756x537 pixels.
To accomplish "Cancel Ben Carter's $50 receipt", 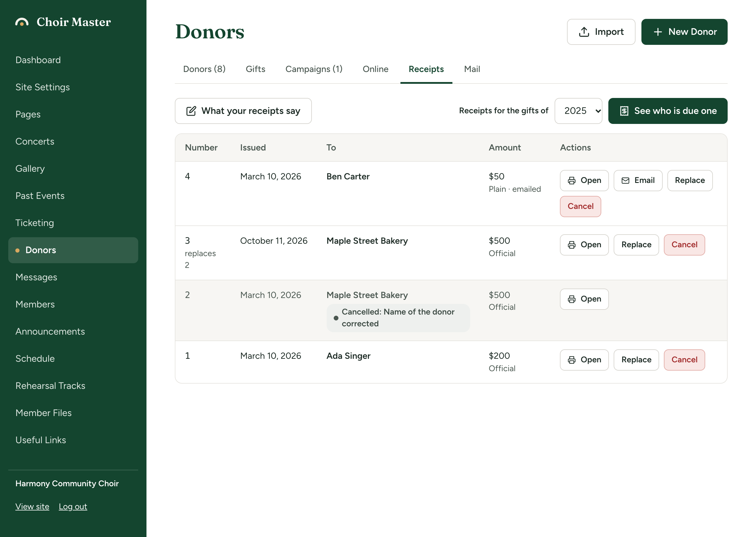I will click(x=580, y=206).
